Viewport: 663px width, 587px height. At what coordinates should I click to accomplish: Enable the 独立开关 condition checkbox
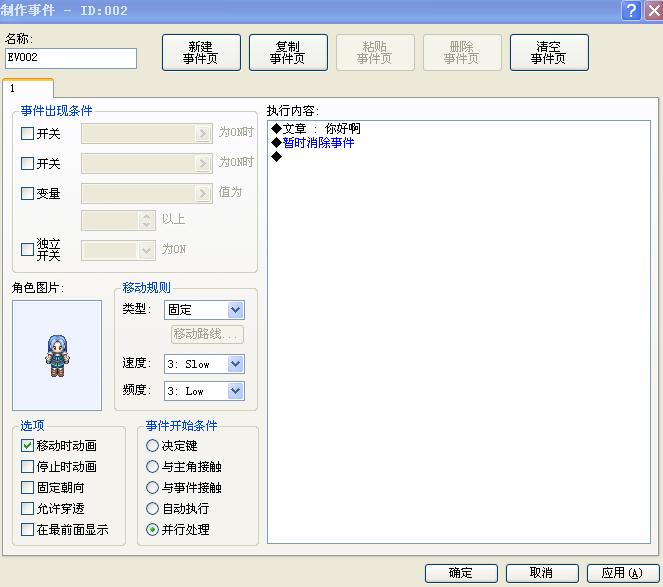pos(27,250)
